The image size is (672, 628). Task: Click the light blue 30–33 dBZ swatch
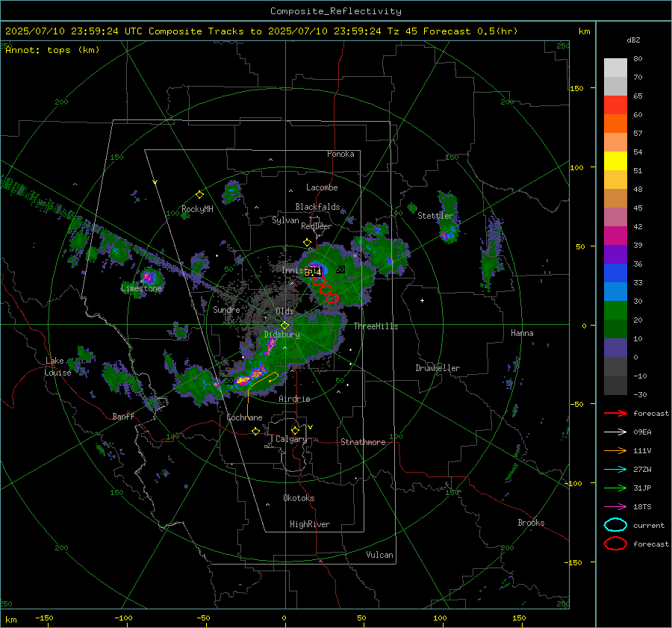[615, 292]
